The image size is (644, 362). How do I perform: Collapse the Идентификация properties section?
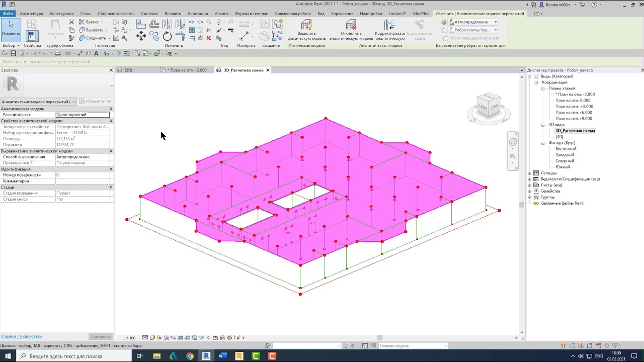111,169
